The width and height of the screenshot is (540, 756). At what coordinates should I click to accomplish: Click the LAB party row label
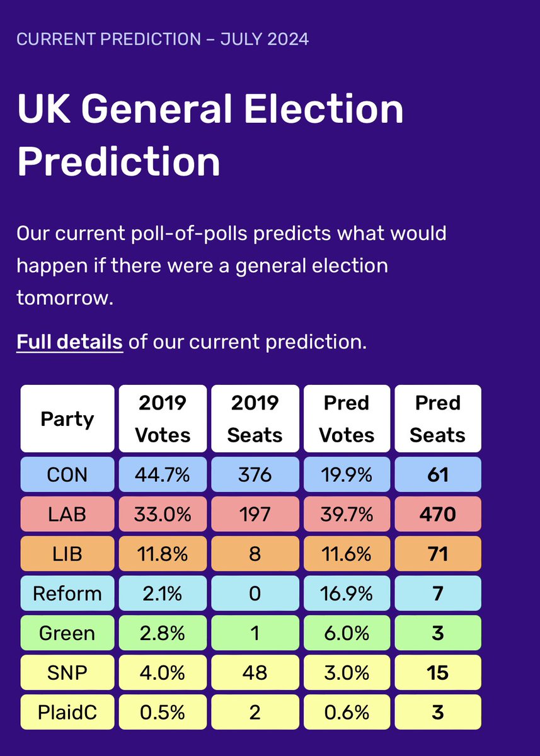(67, 514)
